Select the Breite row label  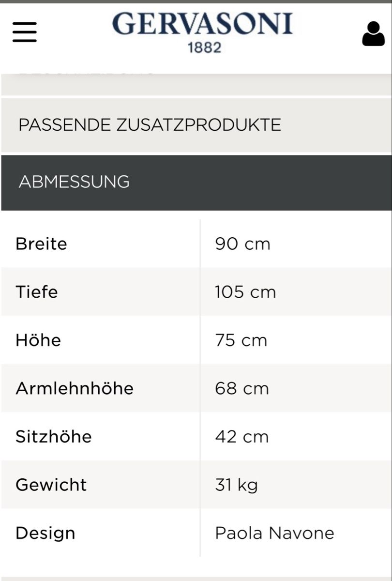coord(41,244)
